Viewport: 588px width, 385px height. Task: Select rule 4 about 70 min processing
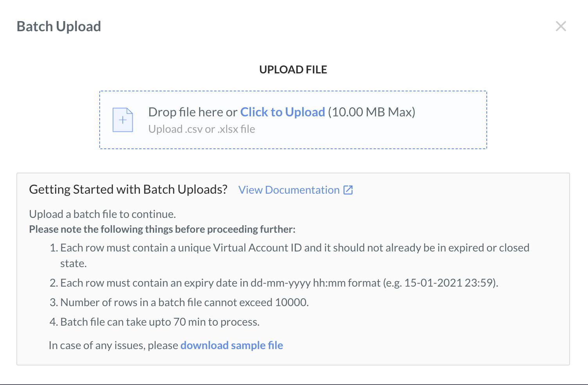click(154, 322)
